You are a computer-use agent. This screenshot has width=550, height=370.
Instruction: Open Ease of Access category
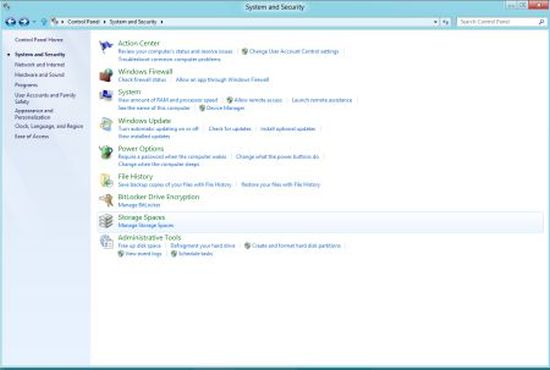click(32, 136)
